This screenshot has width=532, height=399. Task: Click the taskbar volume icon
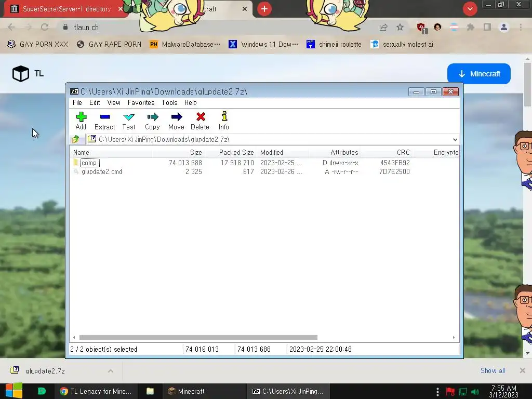pyautogui.click(x=475, y=392)
